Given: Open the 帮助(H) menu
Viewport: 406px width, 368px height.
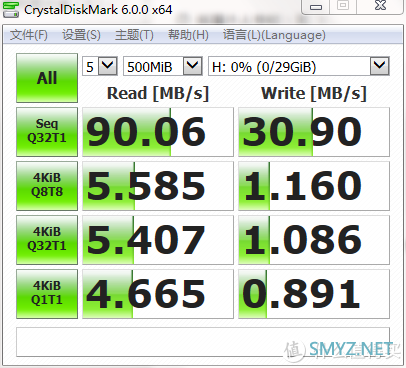Looking at the screenshot, I should click(x=188, y=35).
